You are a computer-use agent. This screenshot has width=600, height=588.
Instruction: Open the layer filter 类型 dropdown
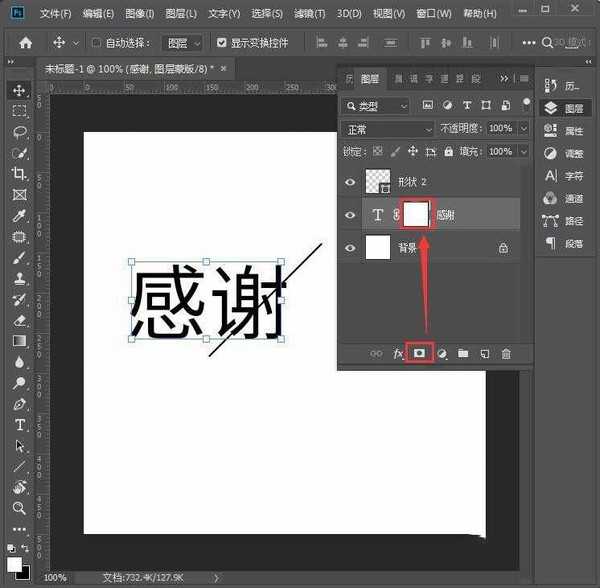pyautogui.click(x=376, y=106)
